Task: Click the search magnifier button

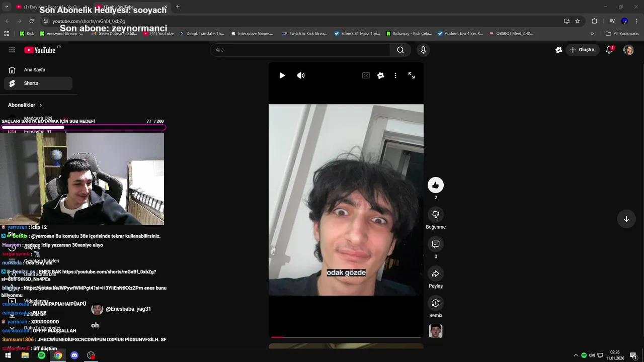Action: 400,50
